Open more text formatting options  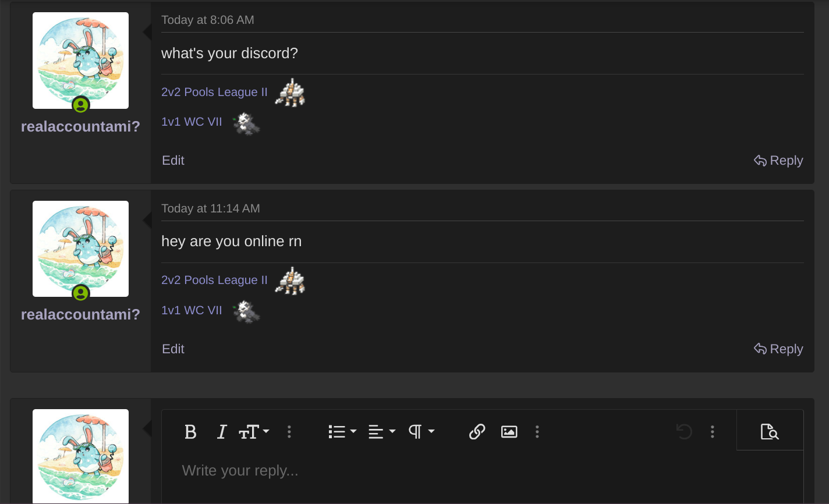tap(289, 432)
